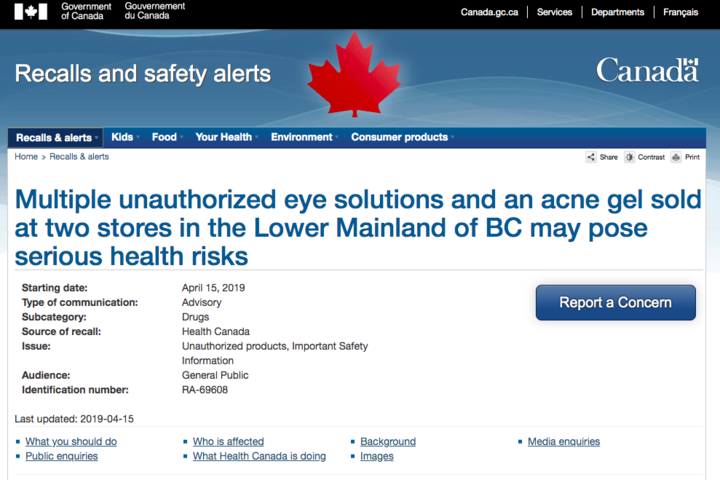Open the Consumer products menu

(401, 137)
